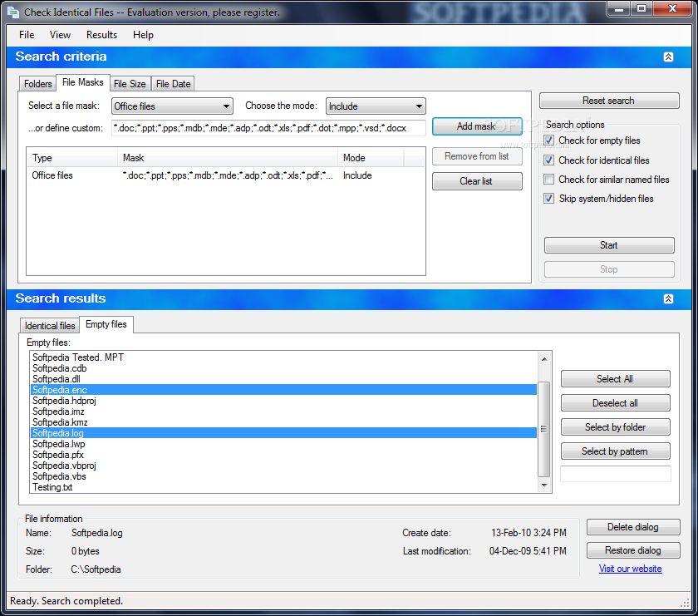Select Softpedia.cdb in the list
The image size is (698, 616).
(284, 368)
